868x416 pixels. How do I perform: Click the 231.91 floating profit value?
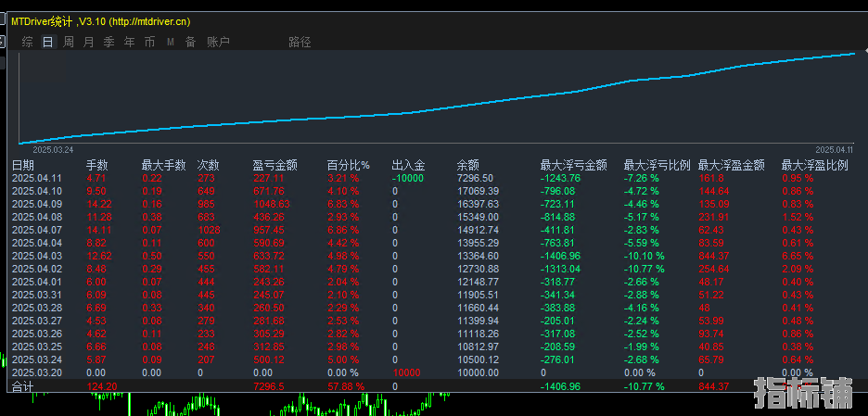pyautogui.click(x=713, y=217)
